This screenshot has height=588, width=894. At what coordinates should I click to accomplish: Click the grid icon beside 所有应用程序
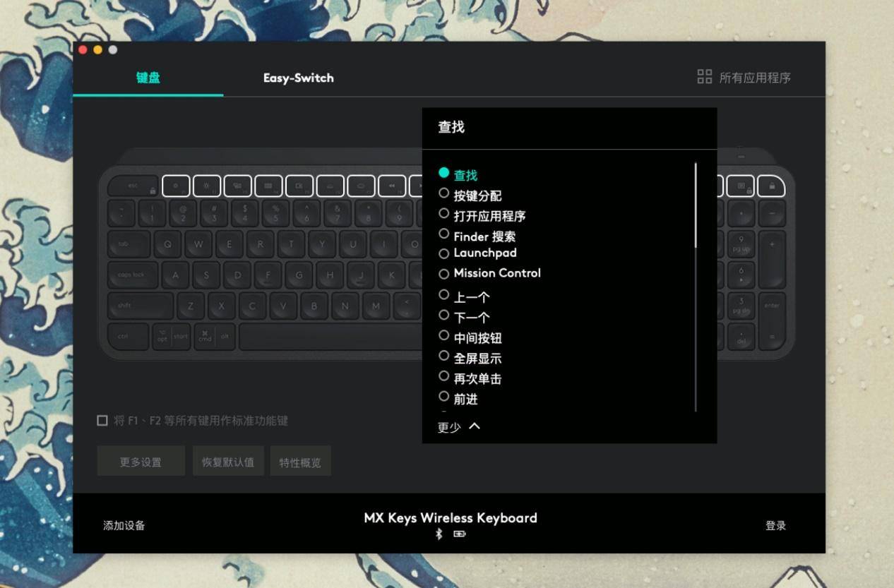pos(704,77)
